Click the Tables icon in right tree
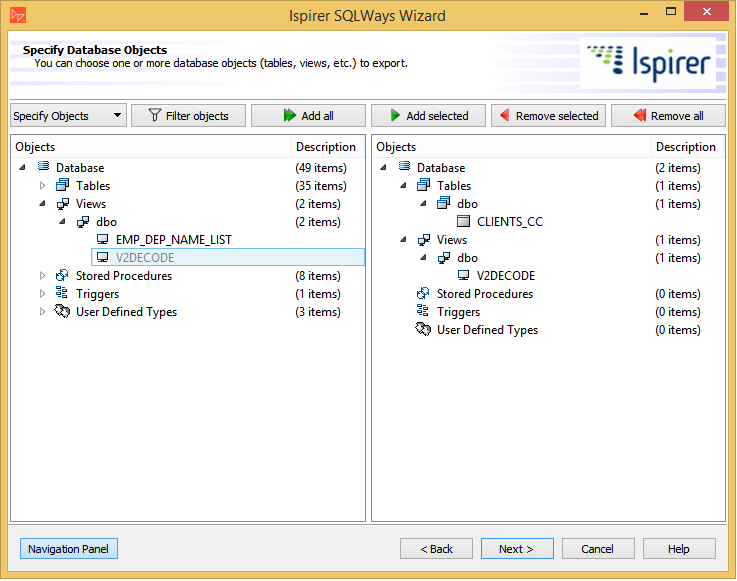This screenshot has width=737, height=581. (x=423, y=185)
